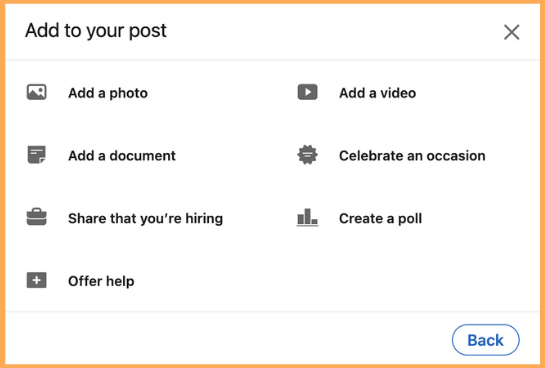Choose Create a poll label
545x368 pixels.
(380, 219)
